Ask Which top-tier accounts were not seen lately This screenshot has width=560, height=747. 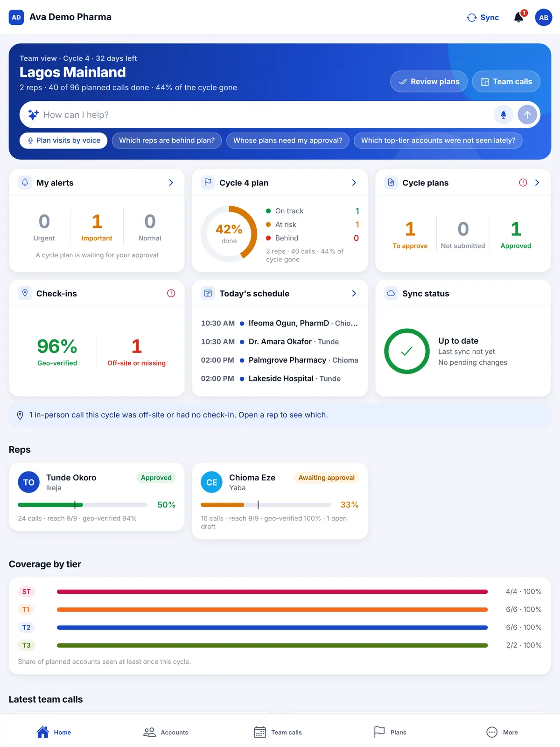tap(438, 141)
